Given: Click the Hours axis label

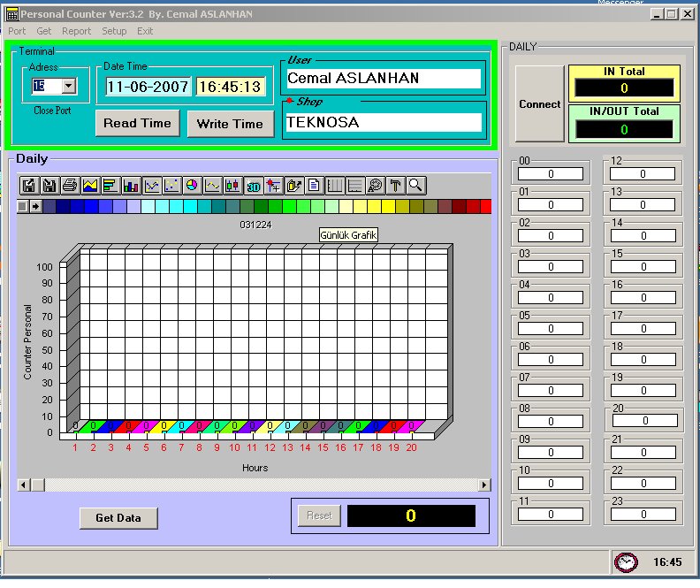Looking at the screenshot, I should 255,468.
